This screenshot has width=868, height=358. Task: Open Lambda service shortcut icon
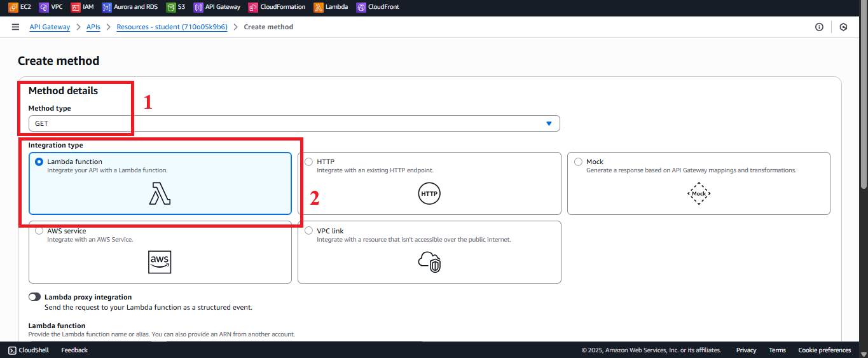point(319,7)
